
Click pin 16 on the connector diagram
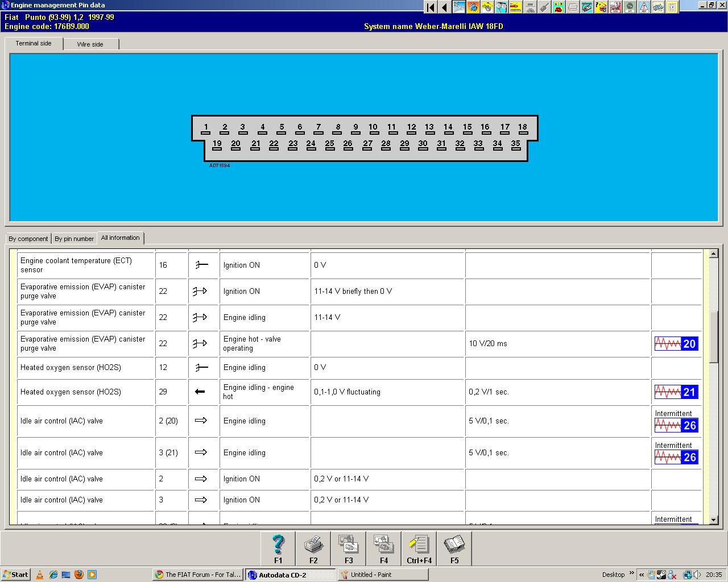[x=485, y=128]
